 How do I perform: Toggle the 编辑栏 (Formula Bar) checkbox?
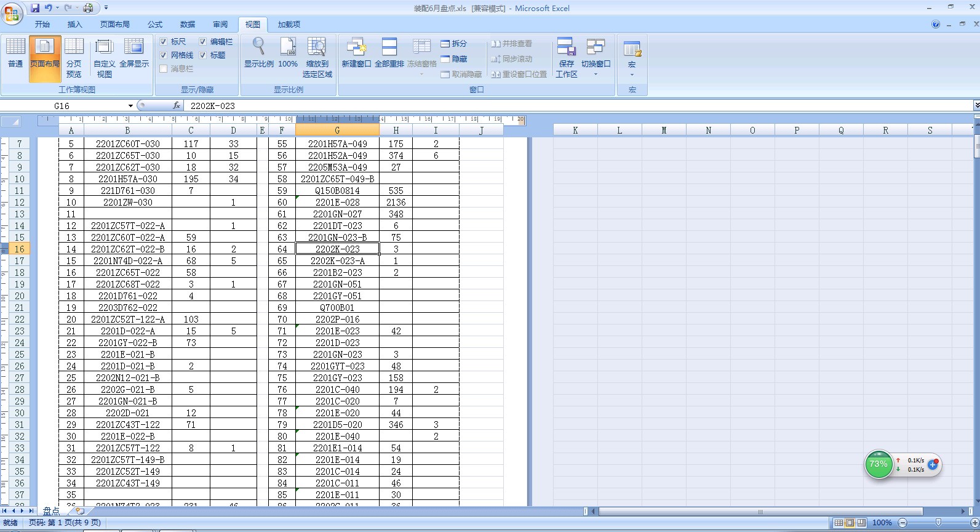point(202,42)
